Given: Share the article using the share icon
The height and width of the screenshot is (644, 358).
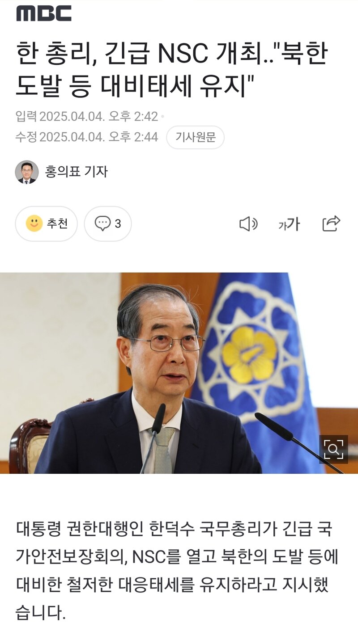Looking at the screenshot, I should pyautogui.click(x=331, y=223).
